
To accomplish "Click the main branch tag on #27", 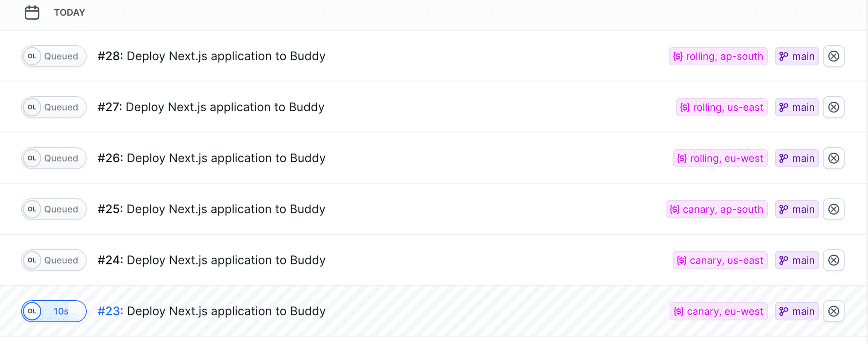I will point(797,108).
